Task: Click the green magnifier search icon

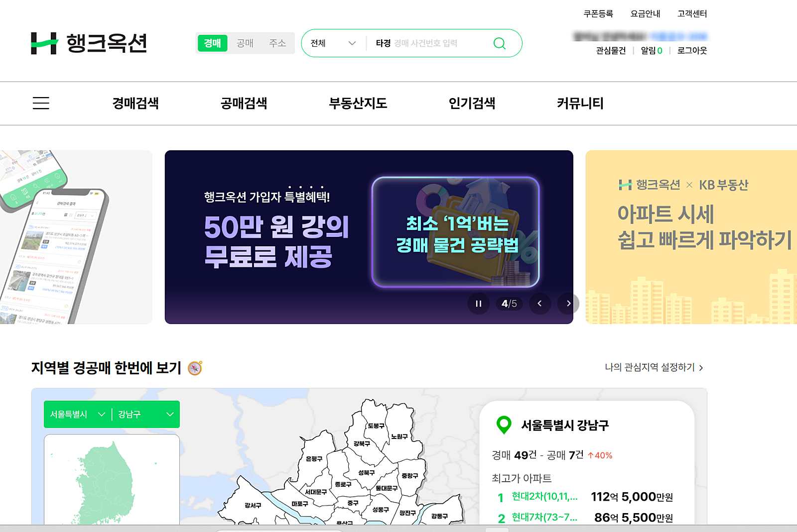Action: click(499, 43)
